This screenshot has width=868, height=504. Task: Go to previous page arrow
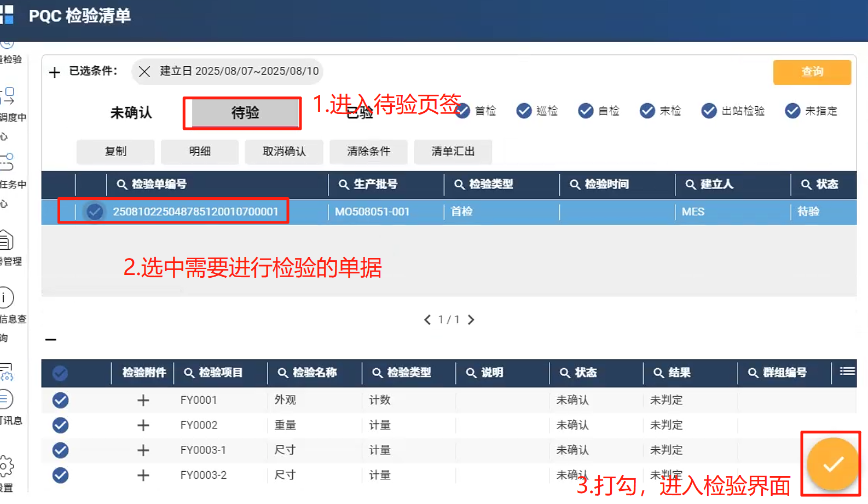(x=427, y=319)
